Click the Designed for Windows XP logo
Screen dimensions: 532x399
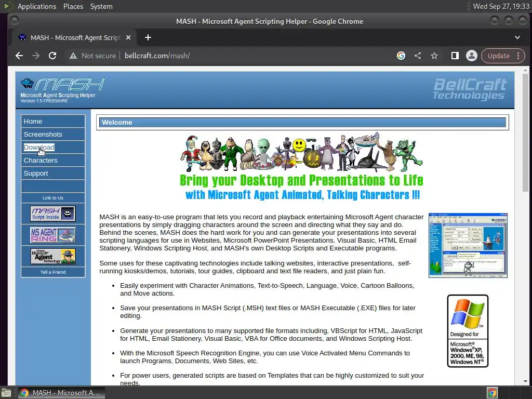click(x=468, y=331)
